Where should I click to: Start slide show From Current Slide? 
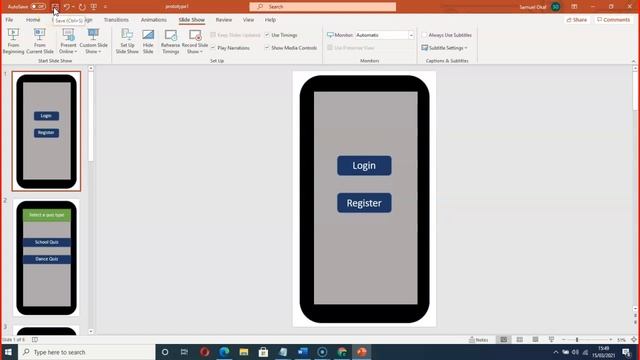(40, 41)
